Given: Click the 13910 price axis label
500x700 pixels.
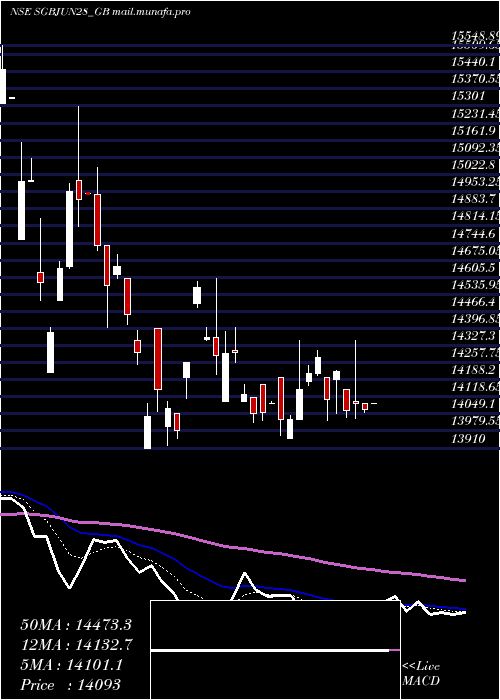Looking at the screenshot, I should (x=468, y=441).
